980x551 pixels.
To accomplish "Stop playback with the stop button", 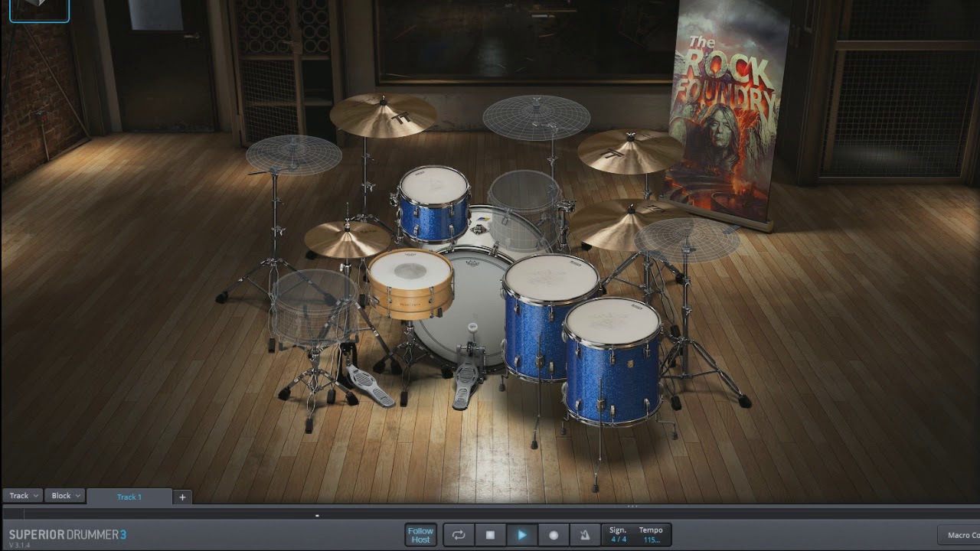I will click(490, 535).
